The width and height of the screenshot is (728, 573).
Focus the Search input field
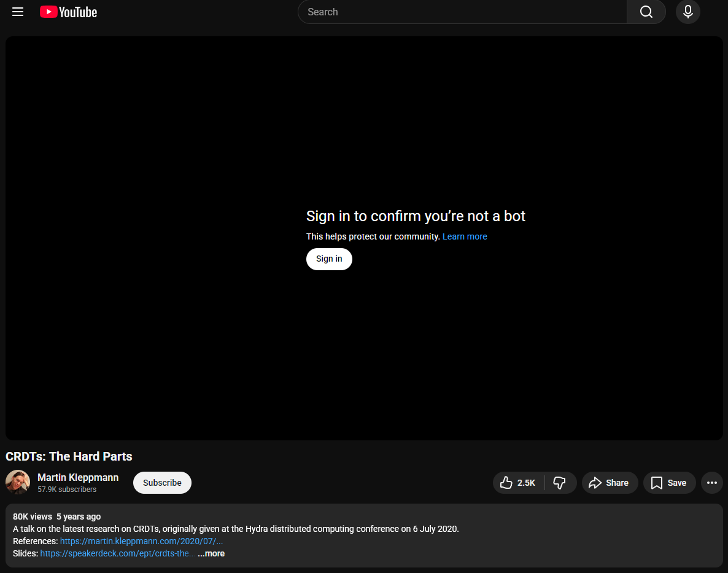coord(462,12)
